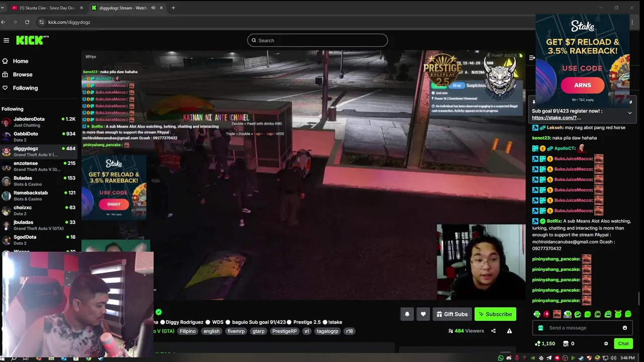
Task: Insert the first quick emote above chat input
Action: click(x=537, y=314)
